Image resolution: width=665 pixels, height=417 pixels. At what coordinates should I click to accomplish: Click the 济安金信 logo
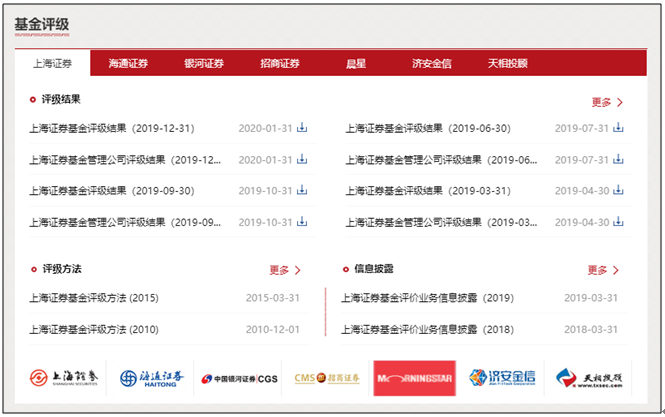click(502, 378)
